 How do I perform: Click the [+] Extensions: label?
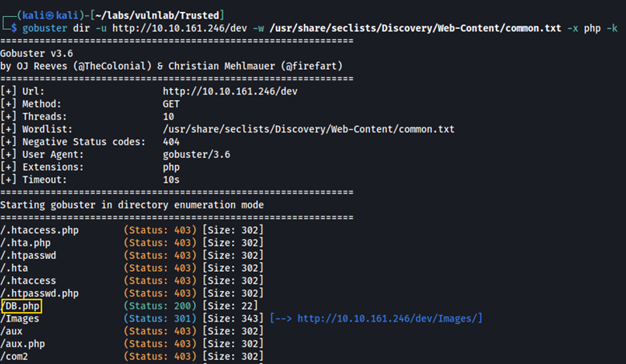pos(42,168)
